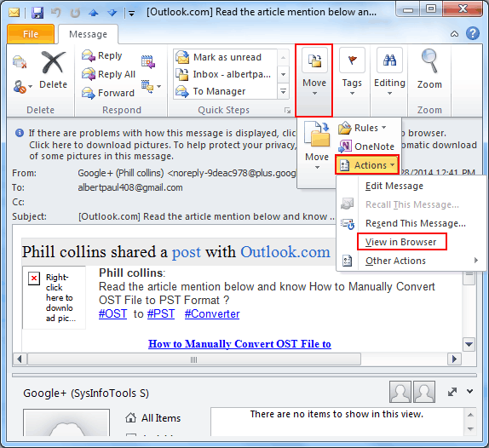Click first contact photo in People Pane
The image size is (489, 448).
click(400, 392)
